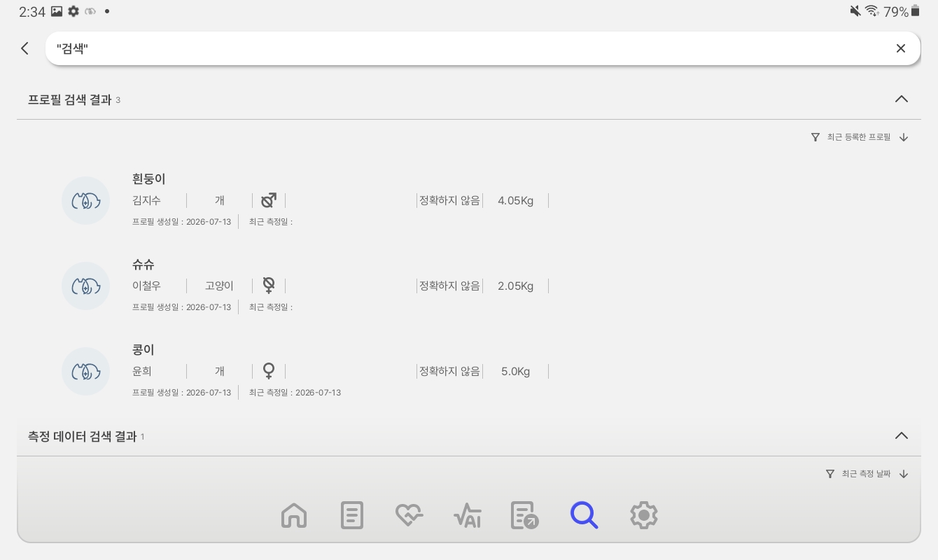This screenshot has height=560, width=938.
Task: Toggle sort direction arrow for 최근 측정 날짜
Action: (904, 474)
